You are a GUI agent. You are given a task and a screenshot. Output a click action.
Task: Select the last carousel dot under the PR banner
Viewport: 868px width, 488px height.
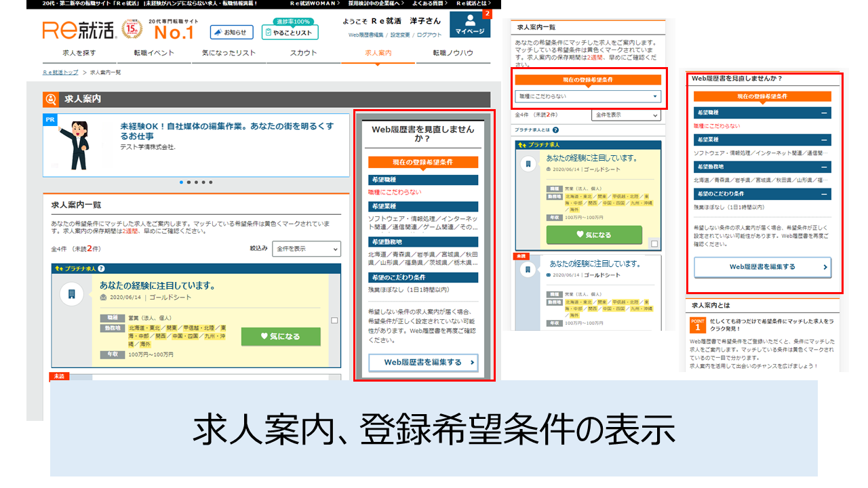point(211,182)
